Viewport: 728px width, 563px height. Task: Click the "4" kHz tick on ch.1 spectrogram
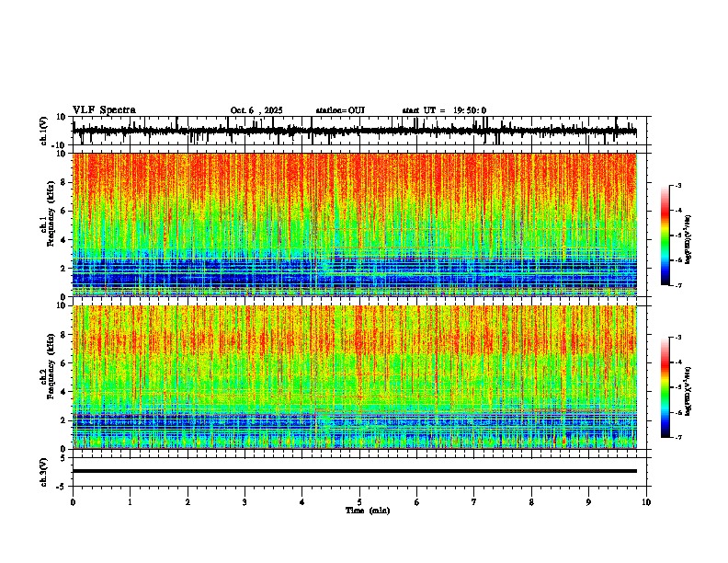[x=63, y=240]
